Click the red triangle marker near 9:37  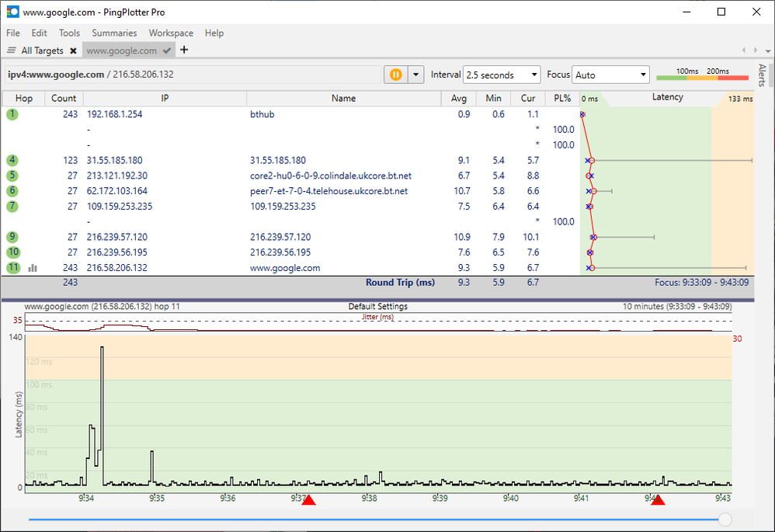[308, 500]
